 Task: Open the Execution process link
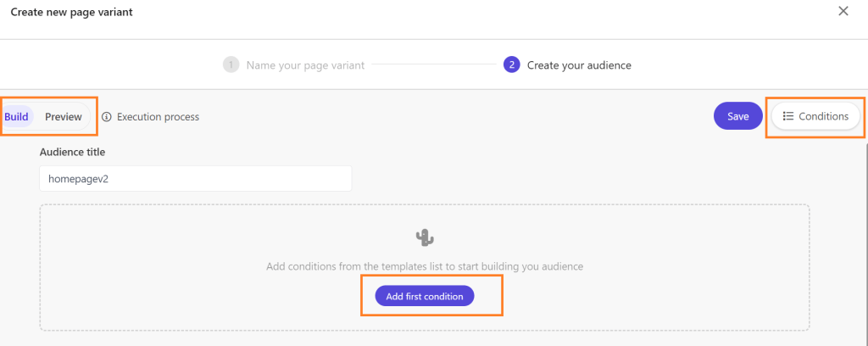[x=158, y=117]
